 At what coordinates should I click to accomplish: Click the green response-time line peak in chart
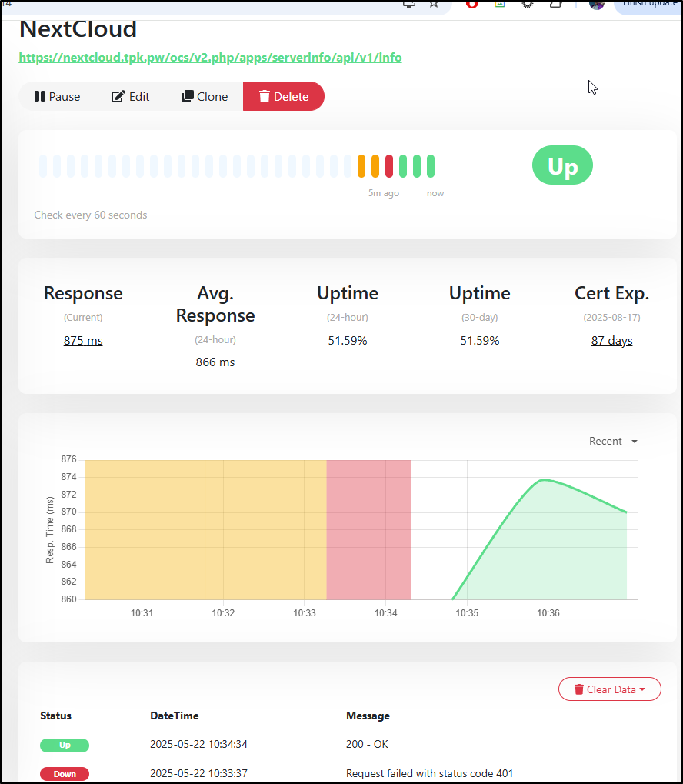(544, 480)
